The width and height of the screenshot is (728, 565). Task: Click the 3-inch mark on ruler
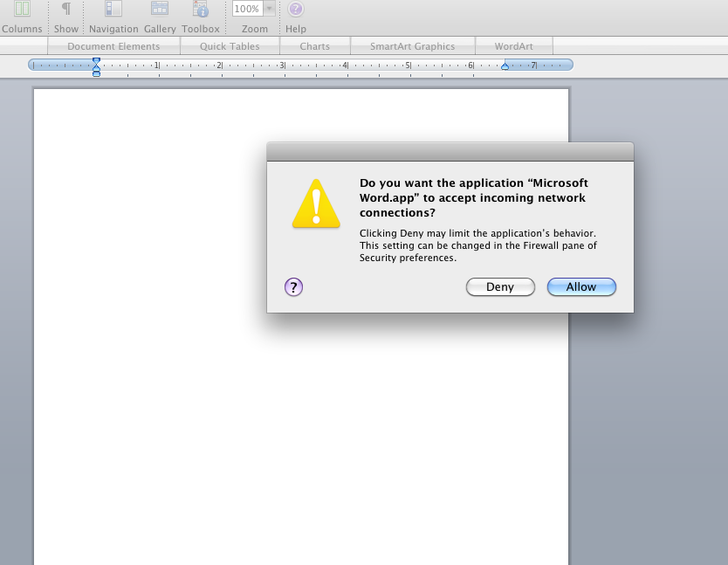(x=282, y=65)
